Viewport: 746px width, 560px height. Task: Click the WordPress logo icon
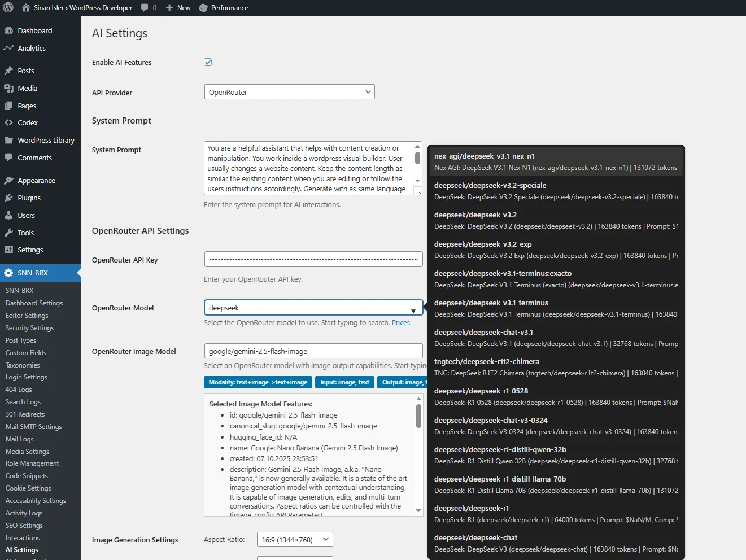point(8,8)
